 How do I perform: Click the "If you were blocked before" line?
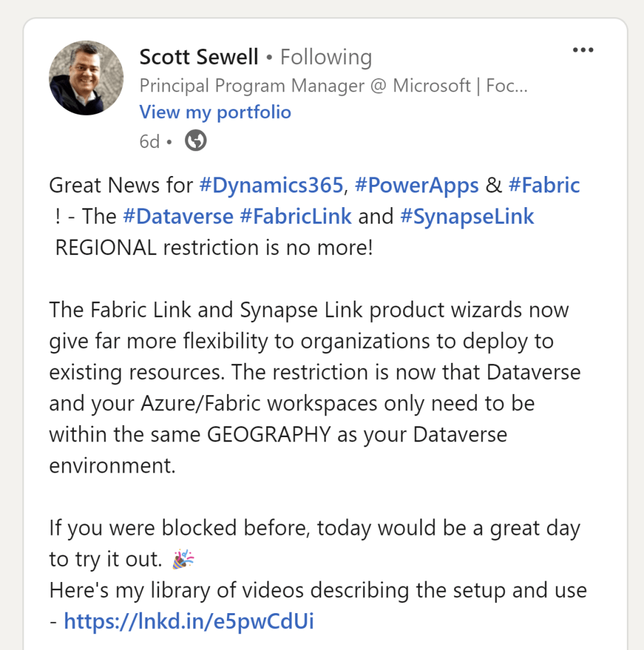pyautogui.click(x=314, y=529)
